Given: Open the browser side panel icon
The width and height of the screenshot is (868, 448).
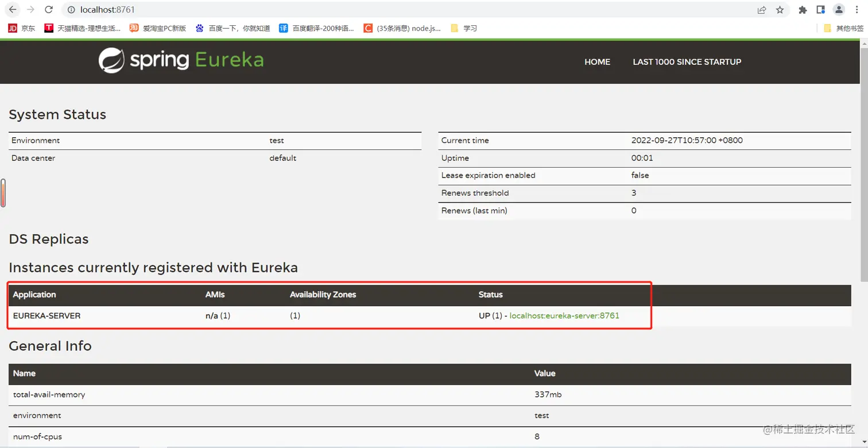Looking at the screenshot, I should pos(820,10).
